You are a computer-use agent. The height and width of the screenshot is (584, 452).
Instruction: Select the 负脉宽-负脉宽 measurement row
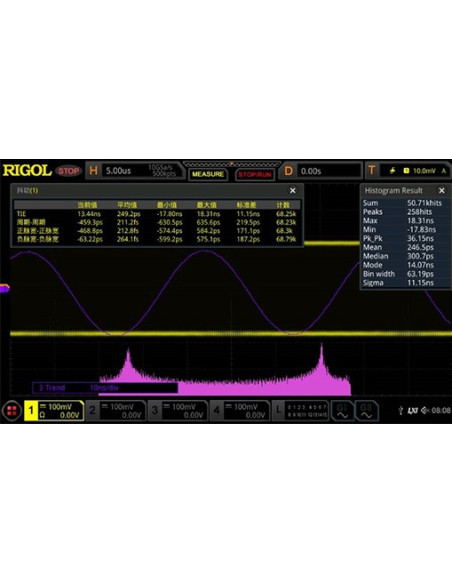pos(157,239)
